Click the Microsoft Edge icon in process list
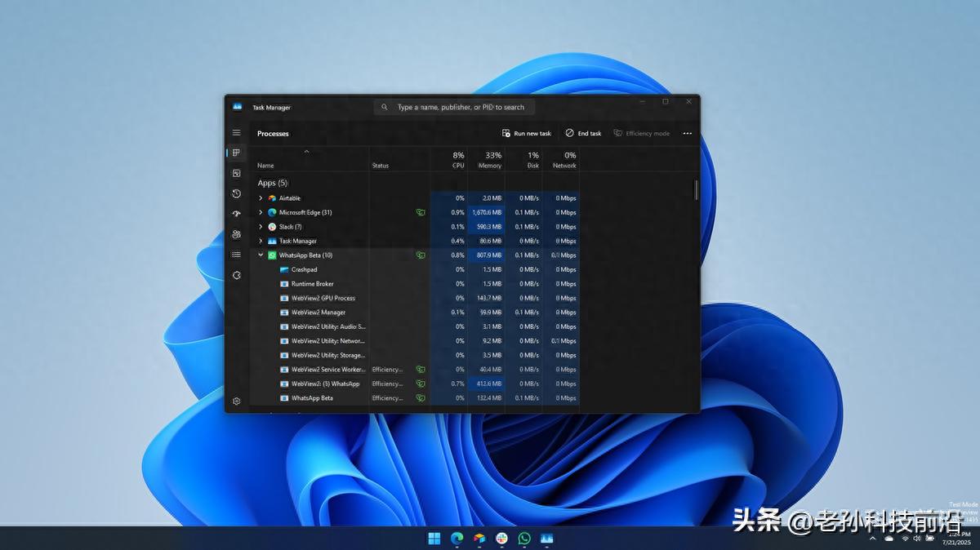Screen dimensions: 980x550 [x=272, y=212]
